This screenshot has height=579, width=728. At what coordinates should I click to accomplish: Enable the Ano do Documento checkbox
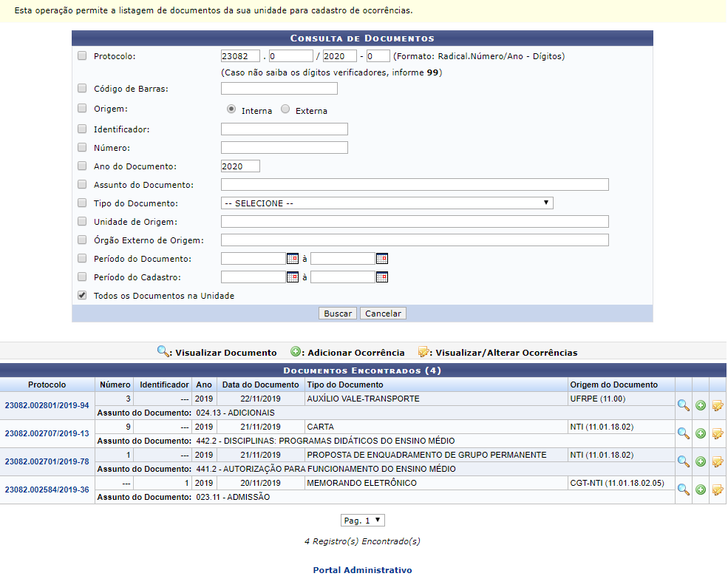click(82, 166)
